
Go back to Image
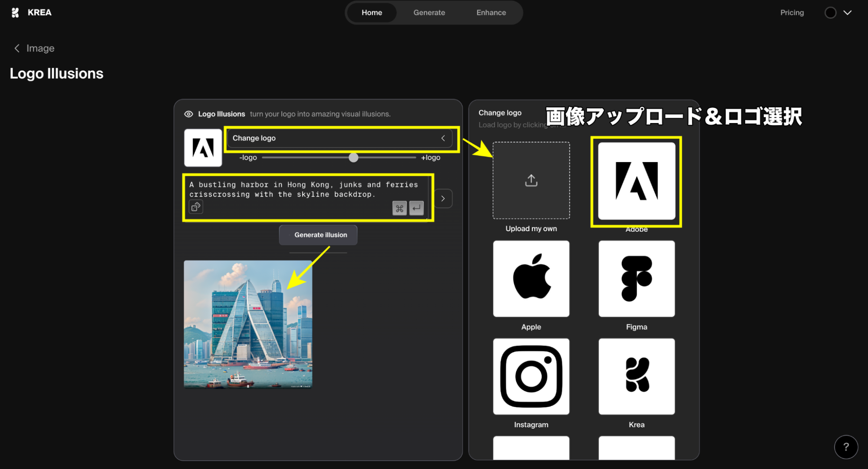35,48
